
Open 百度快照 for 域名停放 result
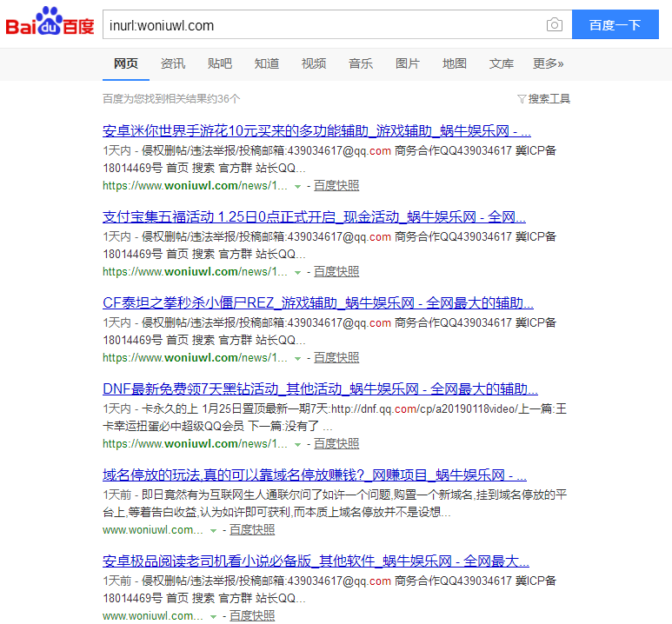(252, 530)
